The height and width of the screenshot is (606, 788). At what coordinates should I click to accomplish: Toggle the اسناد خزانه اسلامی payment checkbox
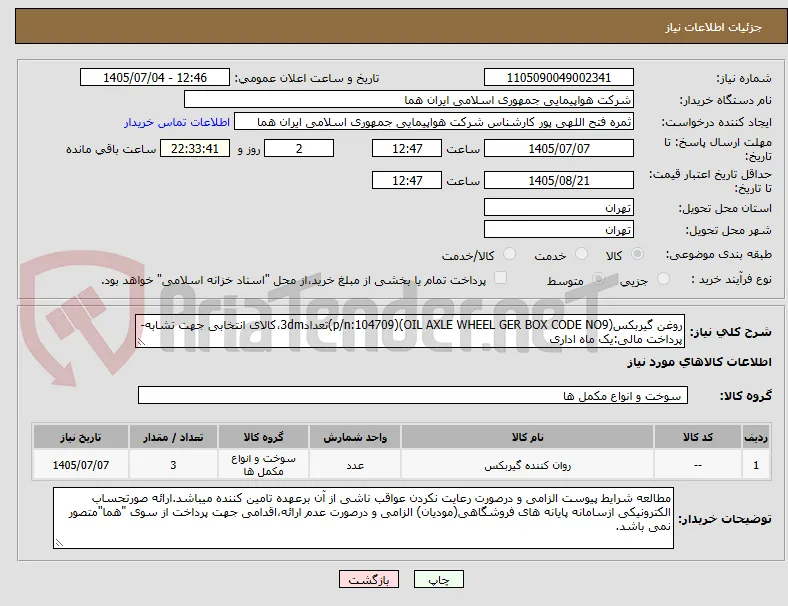click(x=500, y=278)
